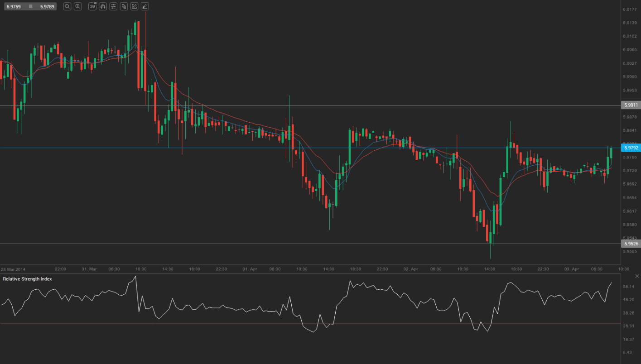Zoom in the chart with the plus magnifier
The image size is (641, 364).
pos(78,6)
